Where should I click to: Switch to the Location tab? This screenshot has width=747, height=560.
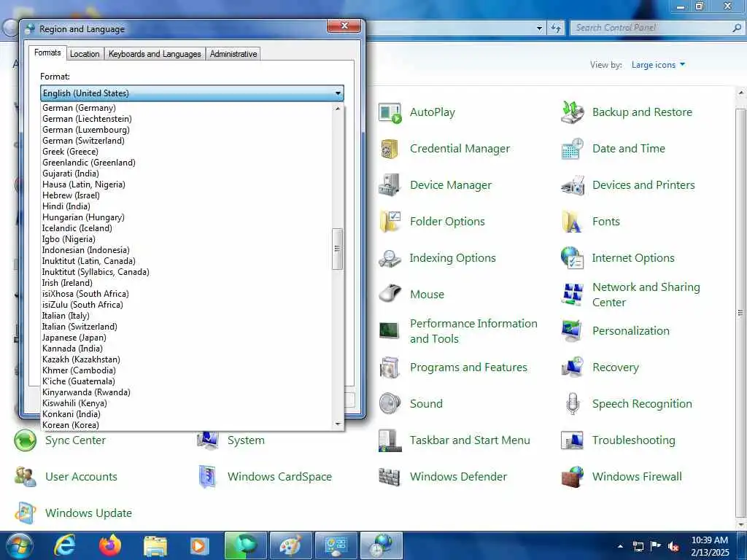pos(85,54)
